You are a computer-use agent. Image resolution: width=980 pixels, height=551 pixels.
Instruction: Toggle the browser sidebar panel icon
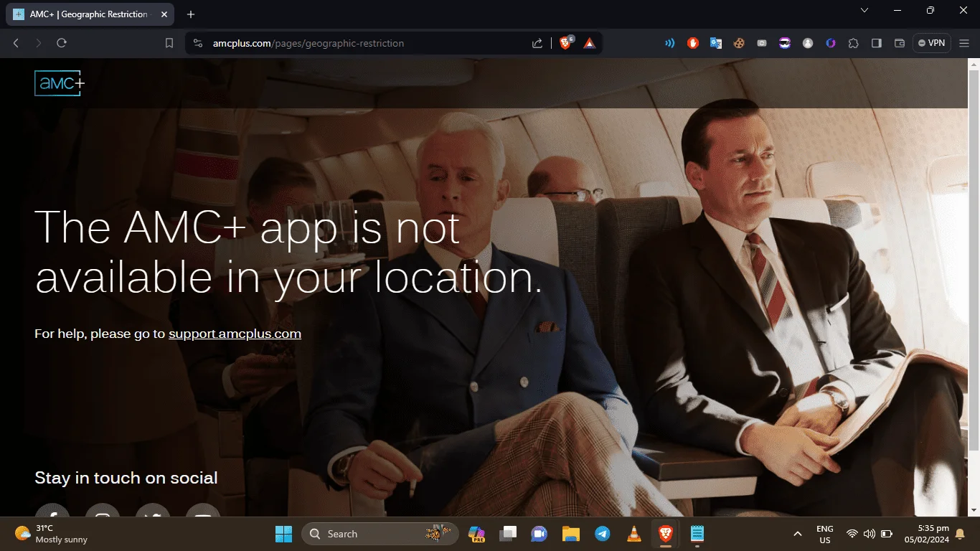click(x=877, y=43)
